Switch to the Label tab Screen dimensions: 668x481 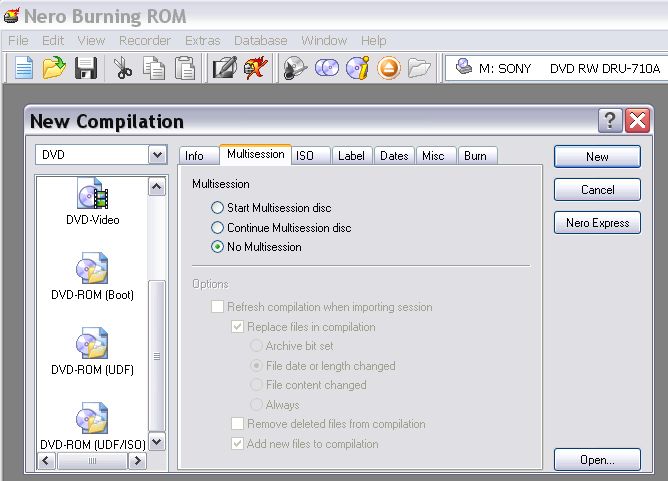352,156
